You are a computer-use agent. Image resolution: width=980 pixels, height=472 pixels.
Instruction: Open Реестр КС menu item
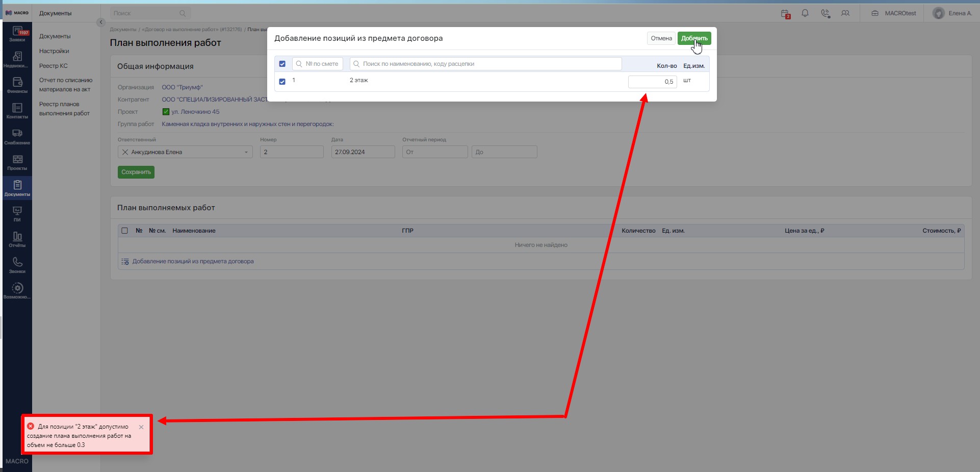(x=54, y=66)
